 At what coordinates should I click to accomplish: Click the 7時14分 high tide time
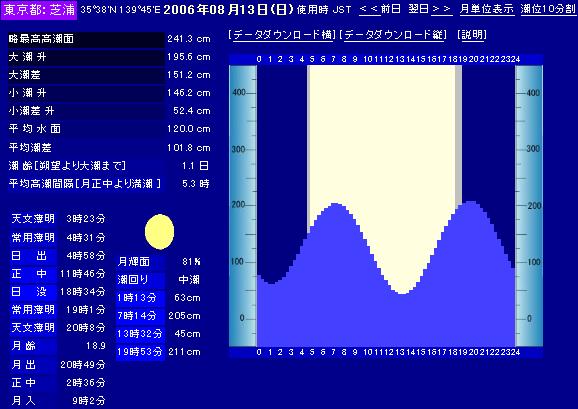point(137,316)
